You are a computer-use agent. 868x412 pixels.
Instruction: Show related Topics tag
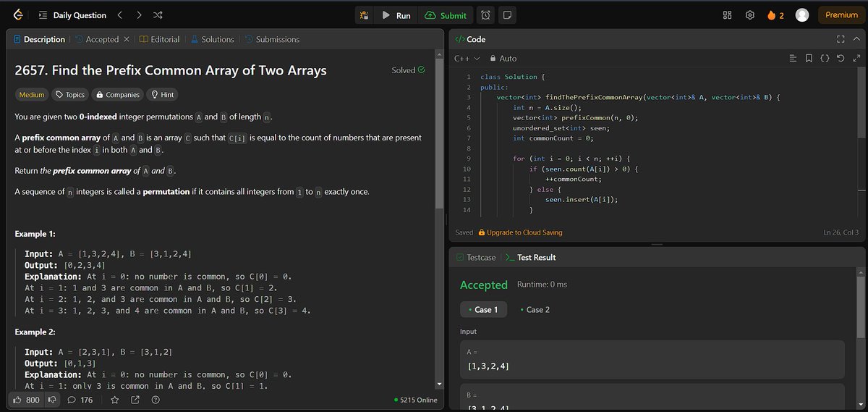70,95
